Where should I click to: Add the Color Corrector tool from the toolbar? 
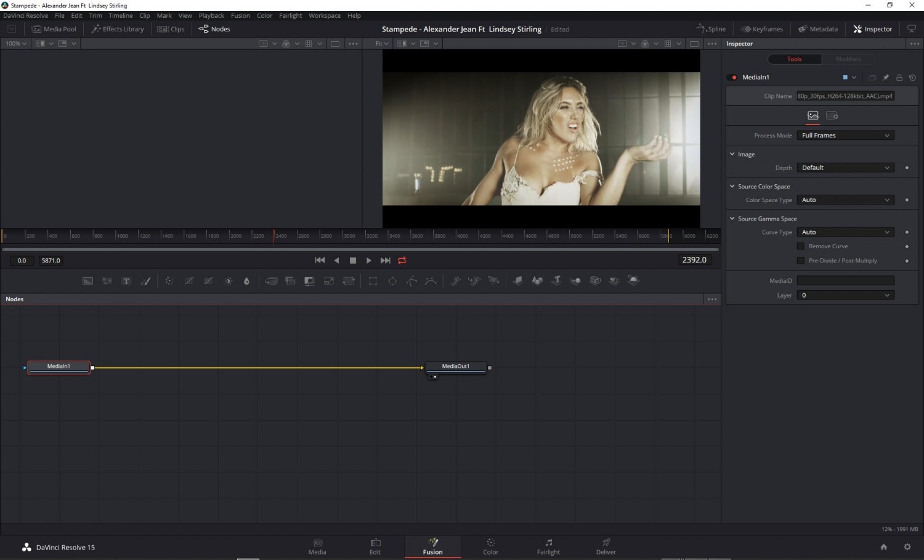coord(169,281)
